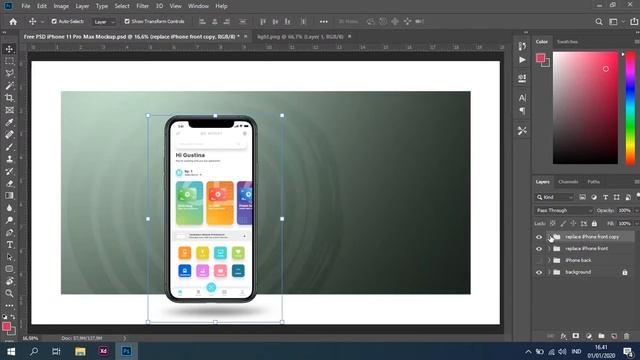Select the Zoom tool

coord(9,293)
